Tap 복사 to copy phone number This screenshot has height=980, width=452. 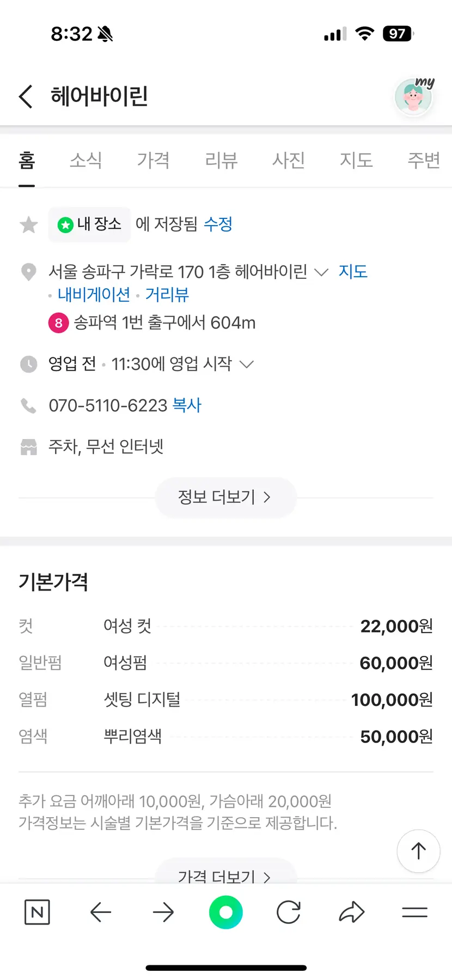(x=187, y=405)
